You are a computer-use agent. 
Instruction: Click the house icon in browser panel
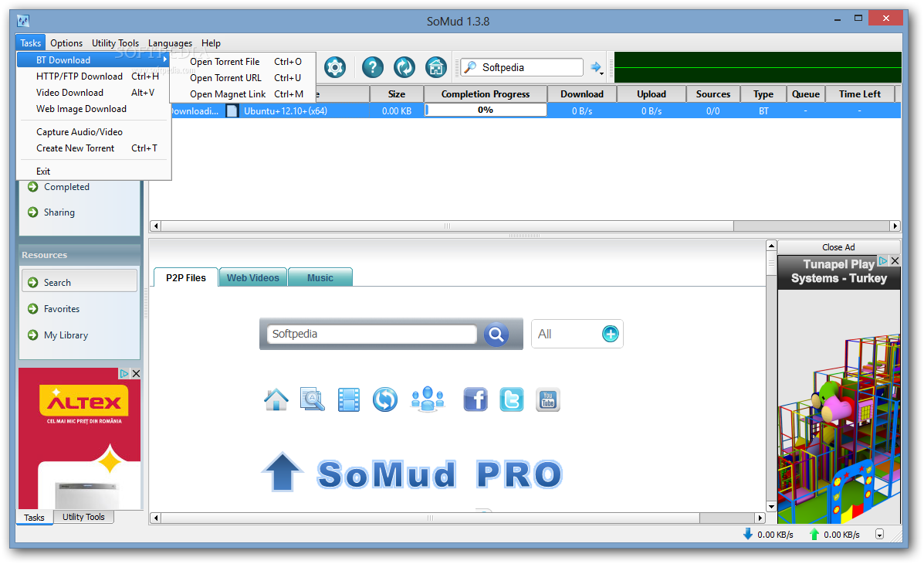[x=276, y=399]
